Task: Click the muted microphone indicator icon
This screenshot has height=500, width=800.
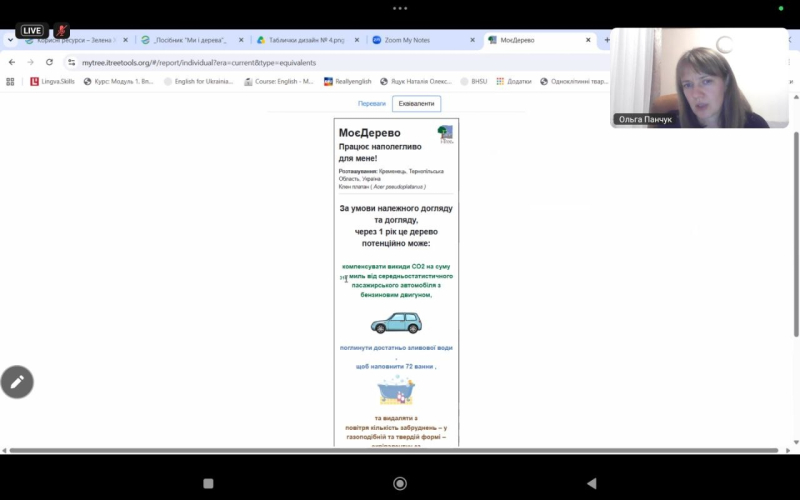Action: [62, 31]
